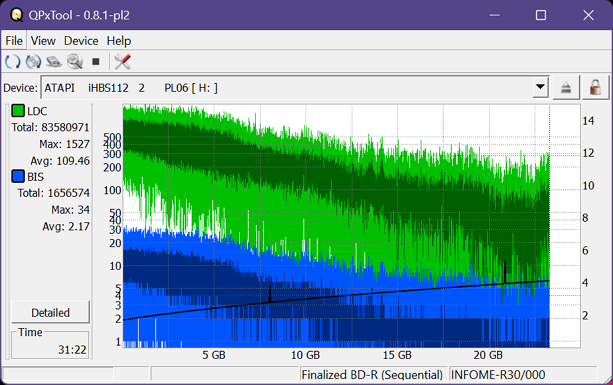Click the 10 GB axis label
This screenshot has width=613, height=385.
305,355
